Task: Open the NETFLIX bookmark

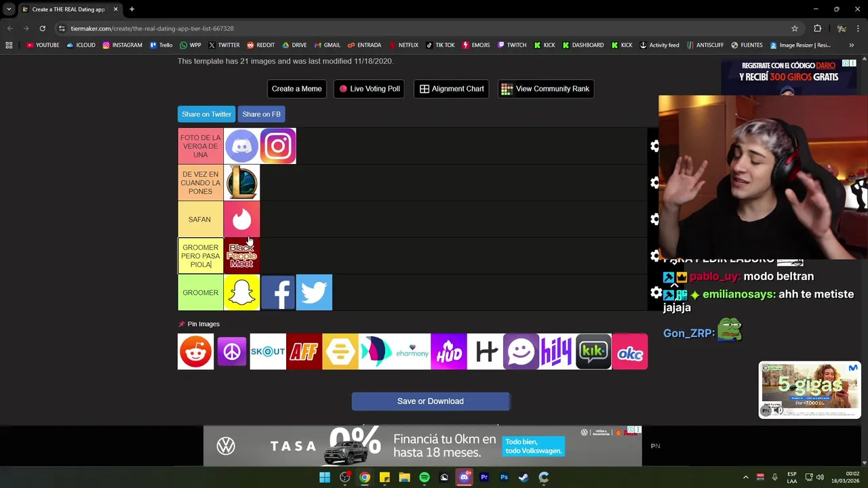Action: click(403, 45)
